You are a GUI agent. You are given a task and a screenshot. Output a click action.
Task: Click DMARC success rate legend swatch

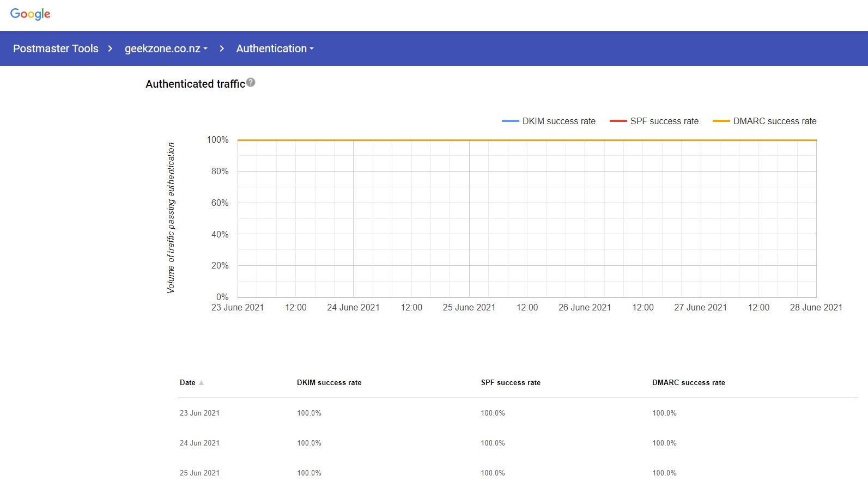pos(721,121)
